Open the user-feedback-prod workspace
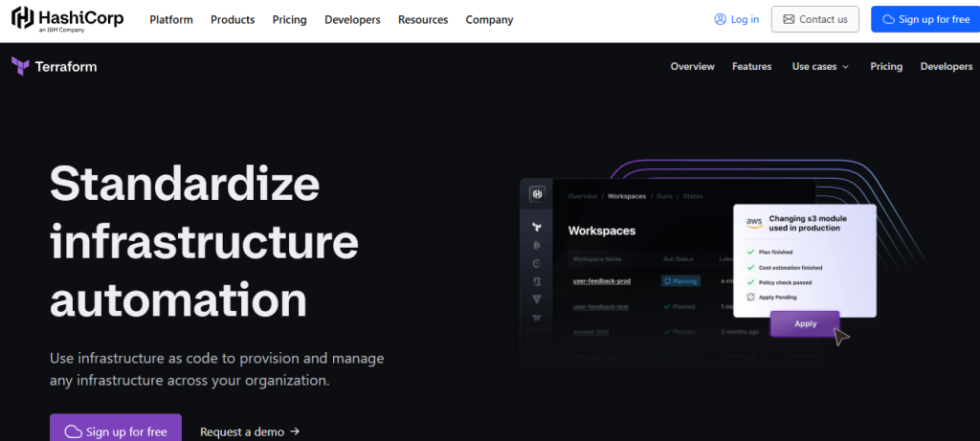The height and width of the screenshot is (441, 980). tap(602, 281)
